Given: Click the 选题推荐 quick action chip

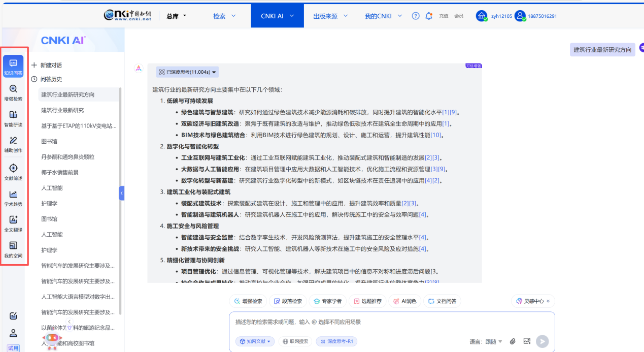Looking at the screenshot, I should coord(367,301).
